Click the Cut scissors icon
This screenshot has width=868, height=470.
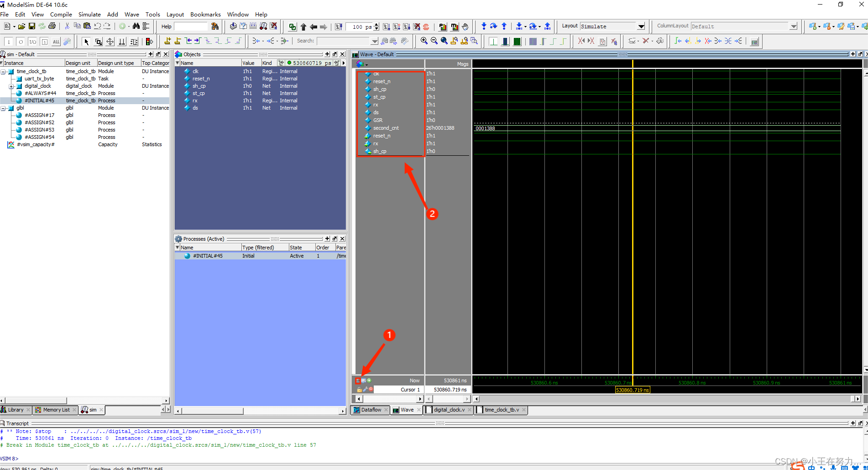click(x=67, y=26)
